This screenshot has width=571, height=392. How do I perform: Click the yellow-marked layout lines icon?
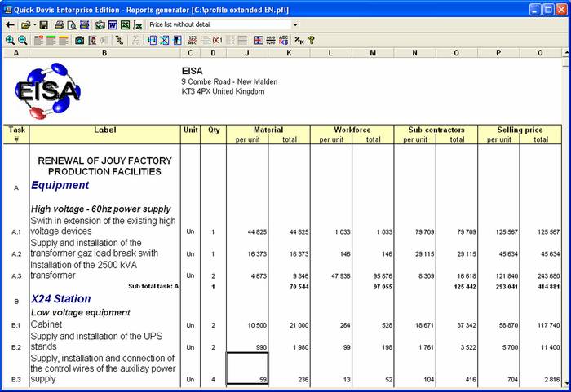[64, 41]
